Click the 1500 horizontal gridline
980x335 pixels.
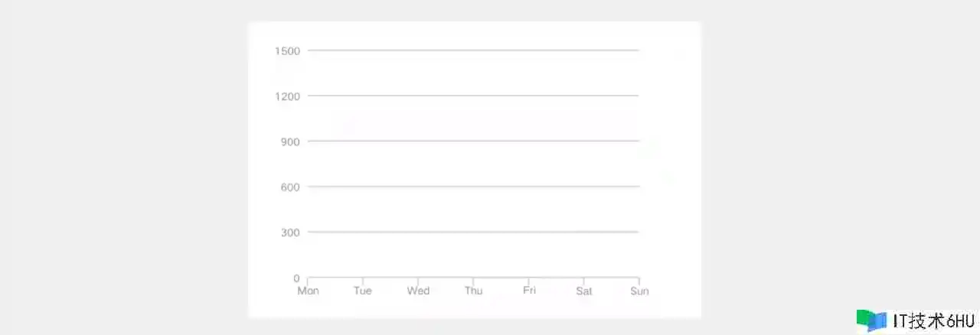[x=473, y=50]
